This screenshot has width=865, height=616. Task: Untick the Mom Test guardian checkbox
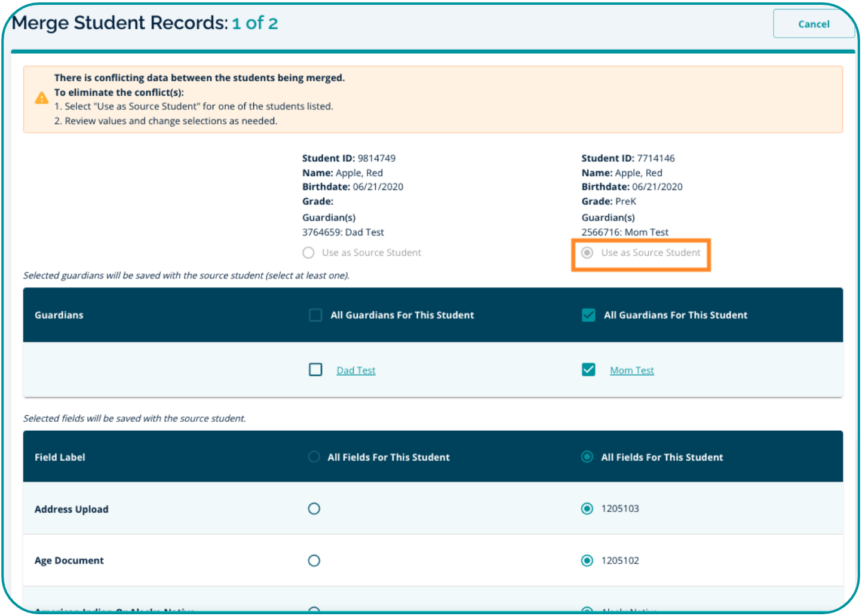588,370
